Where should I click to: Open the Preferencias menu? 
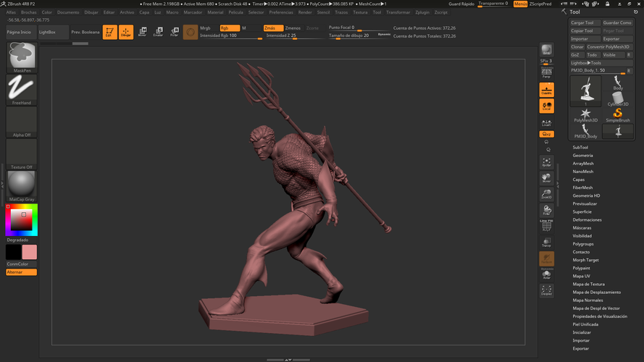pos(281,12)
